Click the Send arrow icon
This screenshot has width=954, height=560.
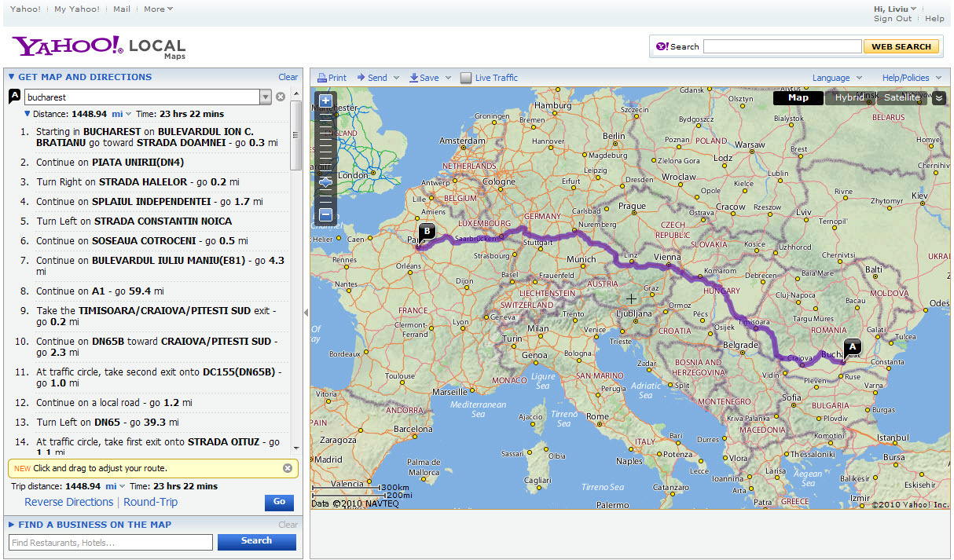coord(361,78)
